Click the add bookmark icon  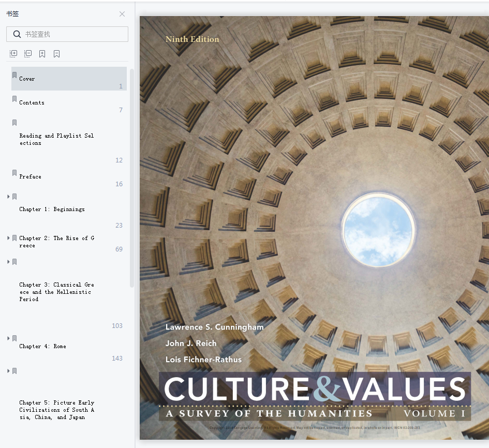coord(42,54)
